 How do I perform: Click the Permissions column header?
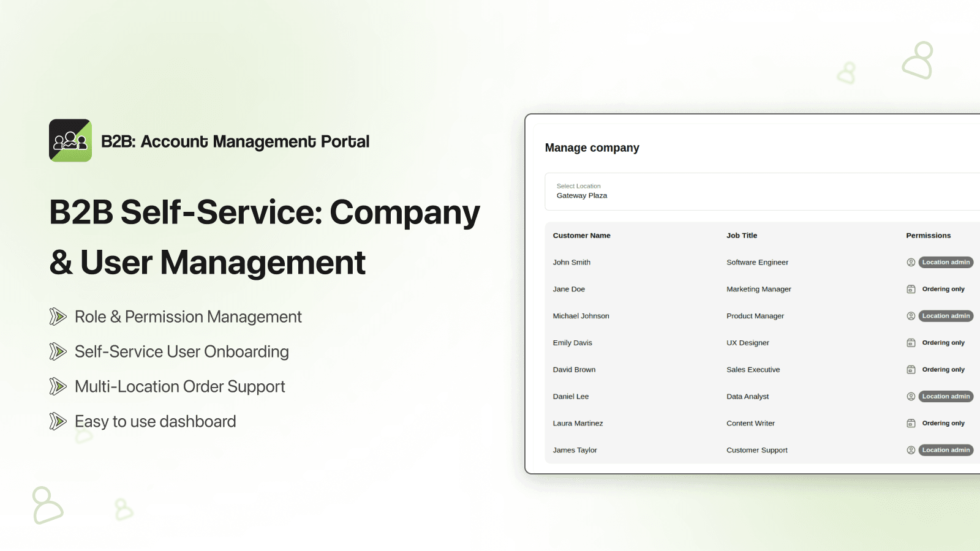tap(928, 235)
